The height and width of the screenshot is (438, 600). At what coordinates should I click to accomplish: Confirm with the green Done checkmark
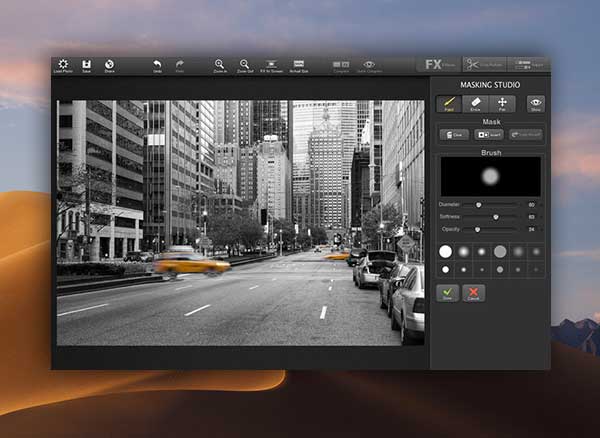pyautogui.click(x=448, y=293)
